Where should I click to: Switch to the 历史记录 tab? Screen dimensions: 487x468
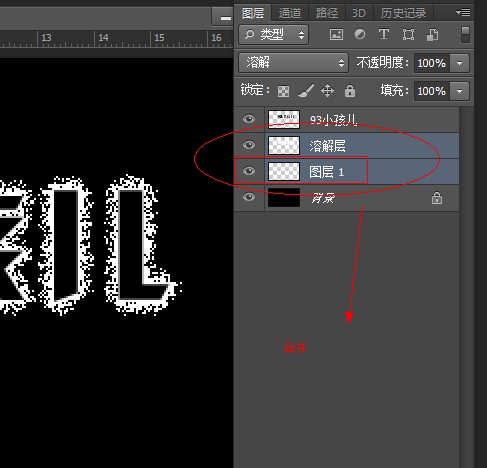(403, 13)
